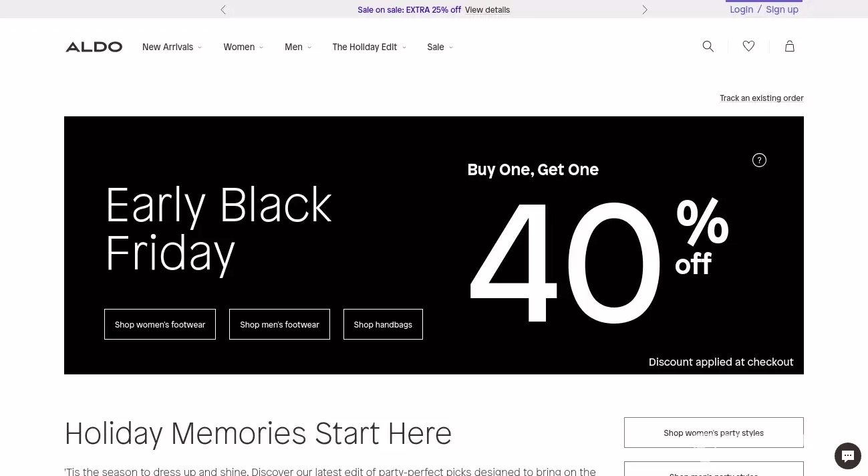
Task: Open Track an existing order link
Action: click(x=761, y=98)
